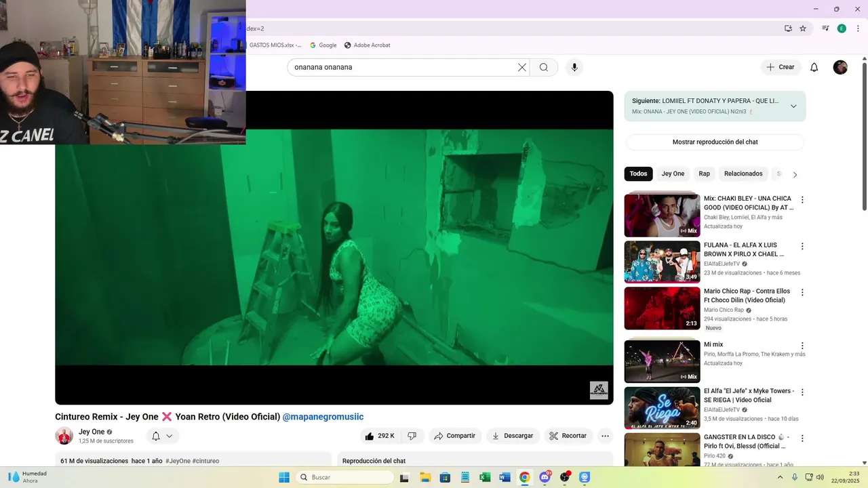Open Windows Start menu
The image size is (868, 488).
[x=284, y=477]
